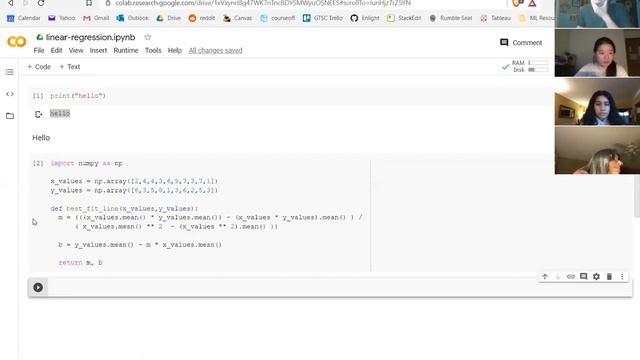Click the return m, b line
The image size is (640, 360).
coord(80,263)
